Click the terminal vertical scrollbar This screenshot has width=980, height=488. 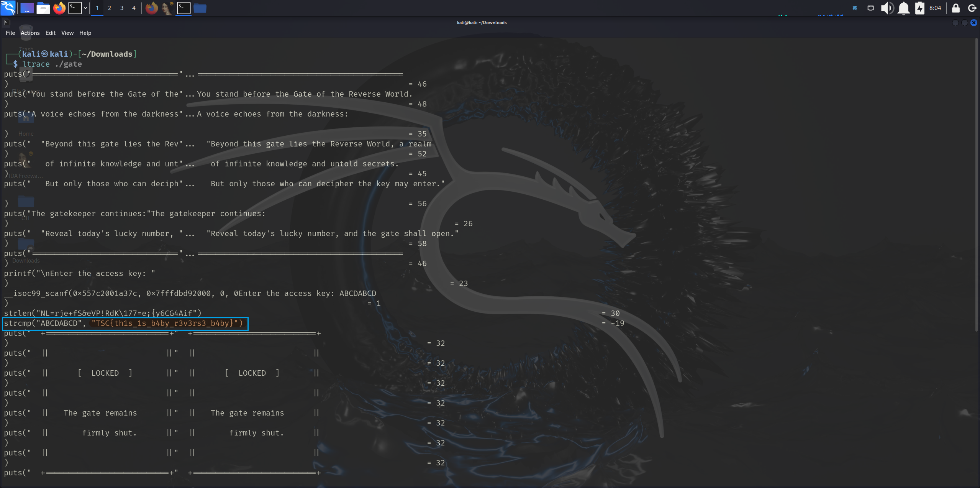977,184
